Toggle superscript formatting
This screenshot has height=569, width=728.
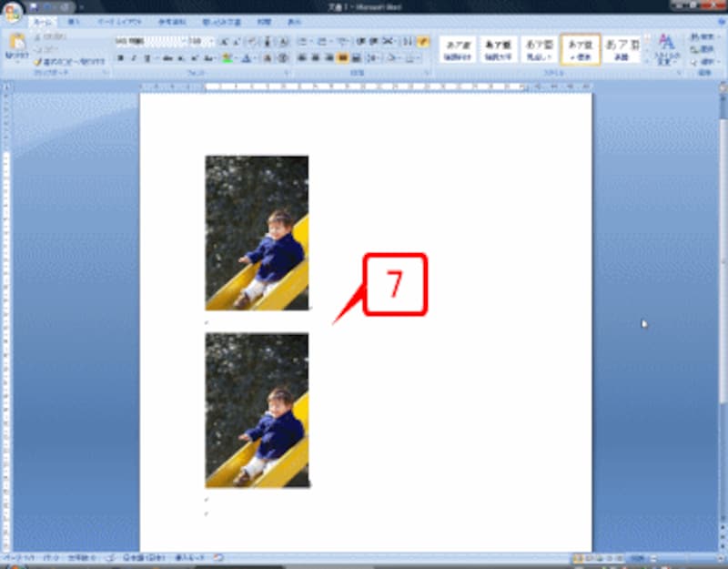pos(195,58)
